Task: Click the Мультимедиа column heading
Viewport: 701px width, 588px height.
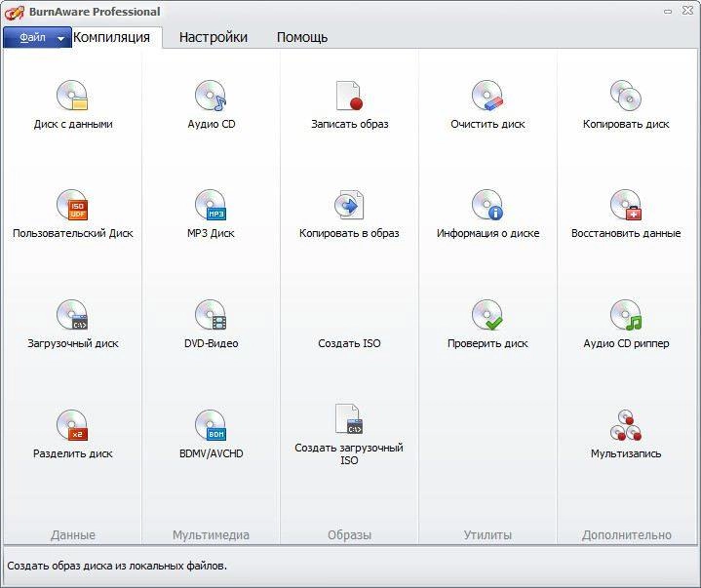Action: [x=211, y=534]
